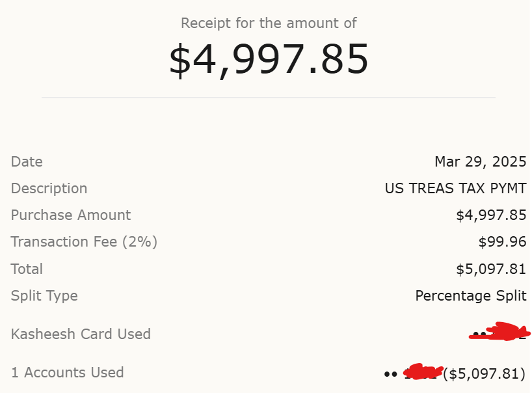Click the $4,997.85 purchase amount value
The height and width of the screenshot is (393, 532).
(x=491, y=215)
